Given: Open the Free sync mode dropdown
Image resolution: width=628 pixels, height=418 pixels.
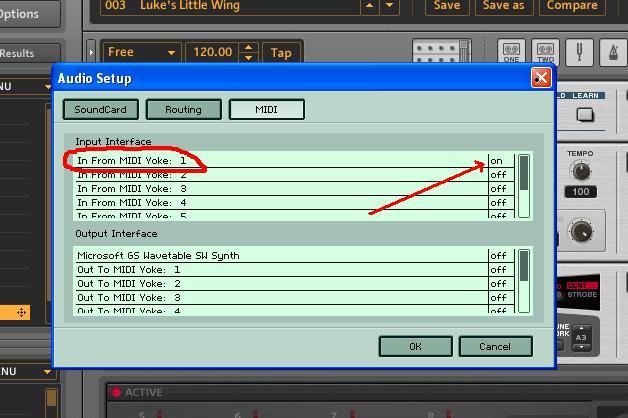Looking at the screenshot, I should point(141,52).
